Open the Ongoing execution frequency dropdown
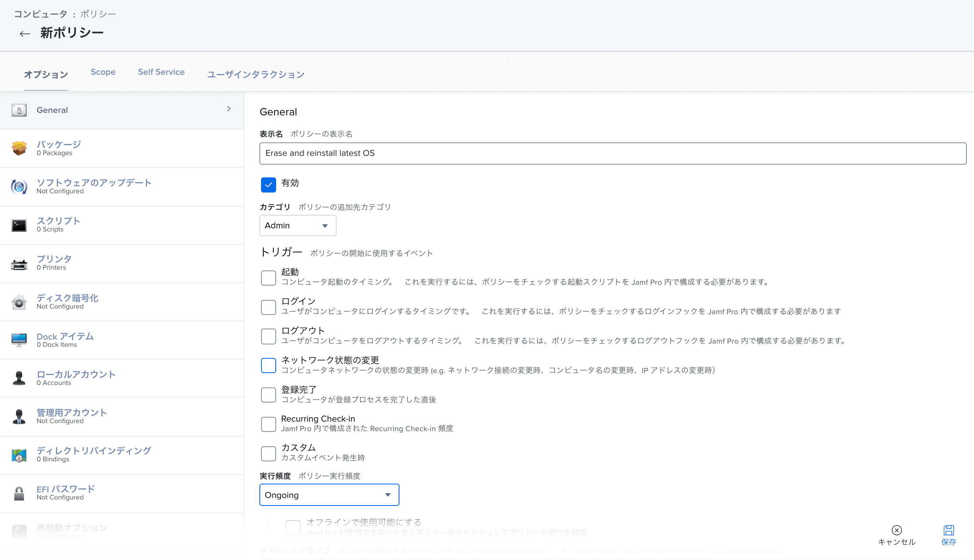Viewport: 974px width, 560px height. tap(329, 495)
